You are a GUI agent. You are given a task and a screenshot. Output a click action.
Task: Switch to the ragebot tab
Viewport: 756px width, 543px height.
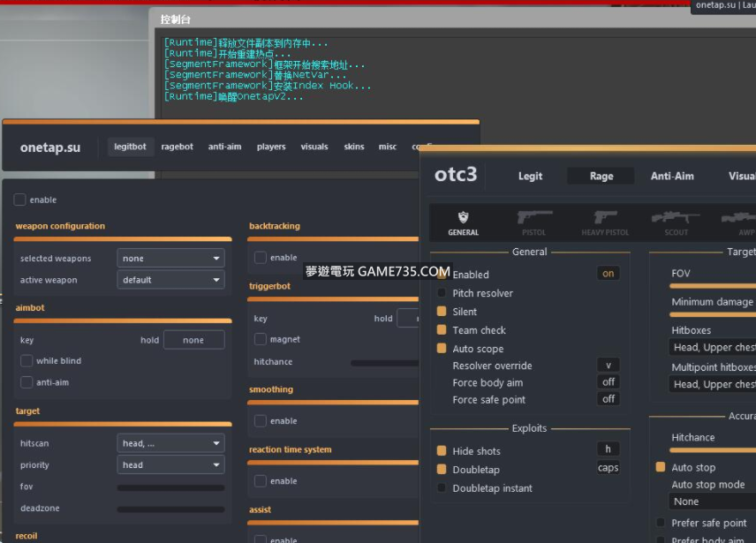click(177, 147)
